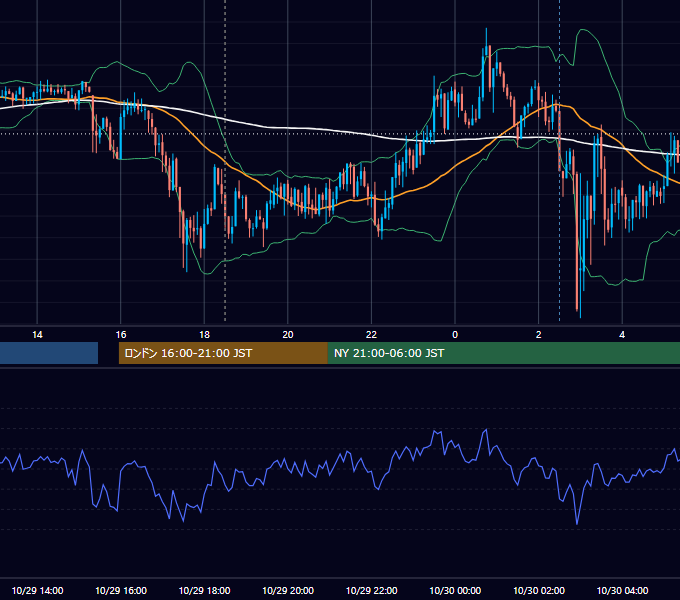
Task: Click the NY 21:00-06:00 JST session bar
Action: tap(503, 353)
